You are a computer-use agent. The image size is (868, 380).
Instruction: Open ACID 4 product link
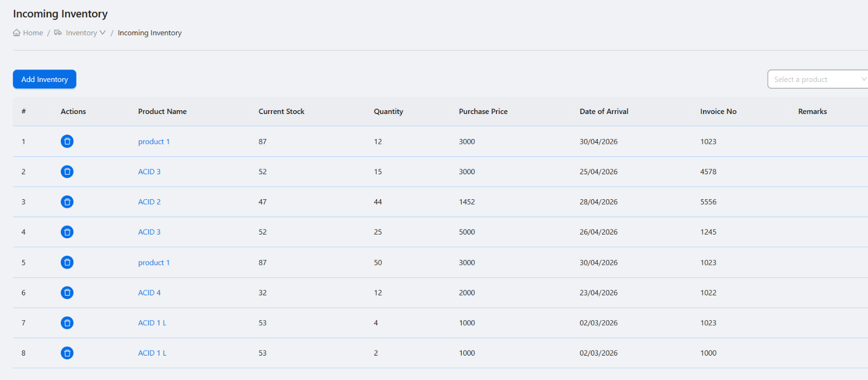pyautogui.click(x=149, y=293)
